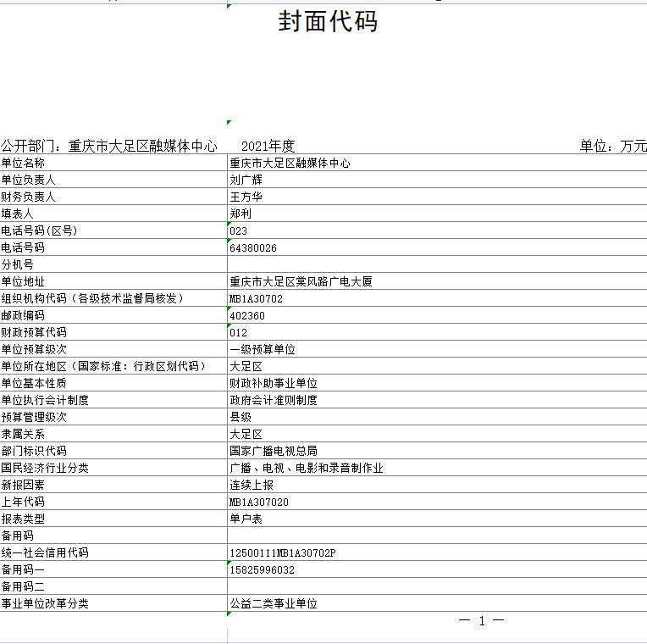Viewport: 647px width, 644px height.
Task: Select the cell 广播、电视、电影和录音制作业
Action: tap(437, 467)
